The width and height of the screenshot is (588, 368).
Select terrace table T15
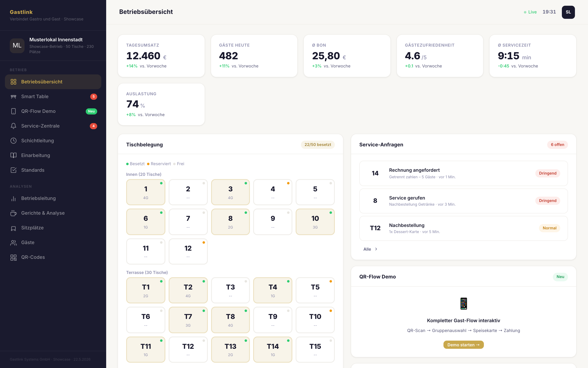(315, 350)
